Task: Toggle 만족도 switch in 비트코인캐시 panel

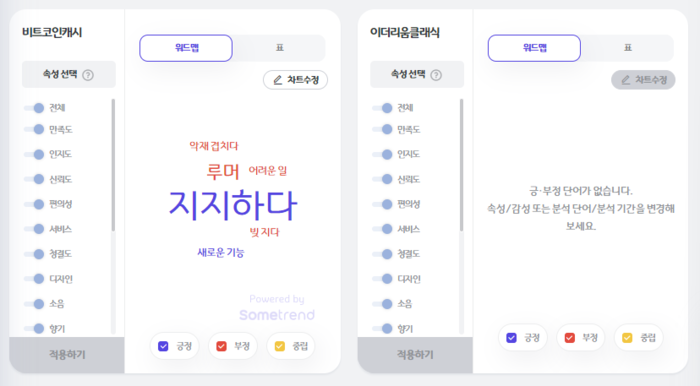Action: click(34, 129)
